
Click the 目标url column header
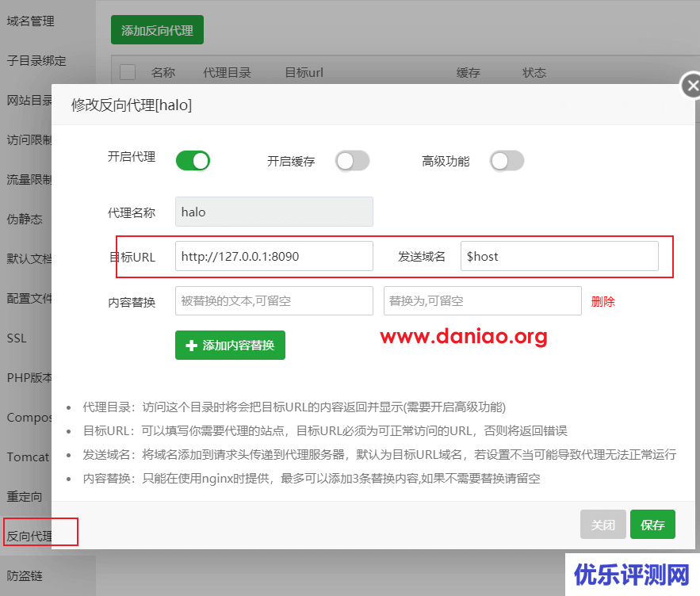point(304,72)
